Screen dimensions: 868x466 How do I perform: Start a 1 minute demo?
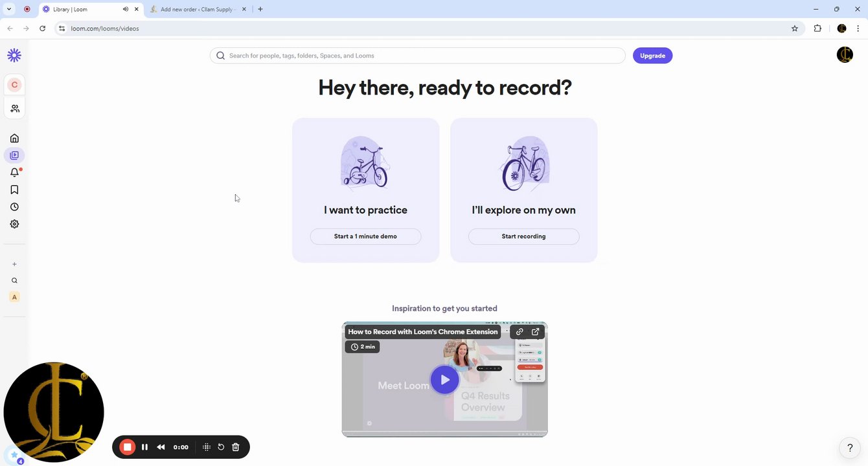point(365,236)
